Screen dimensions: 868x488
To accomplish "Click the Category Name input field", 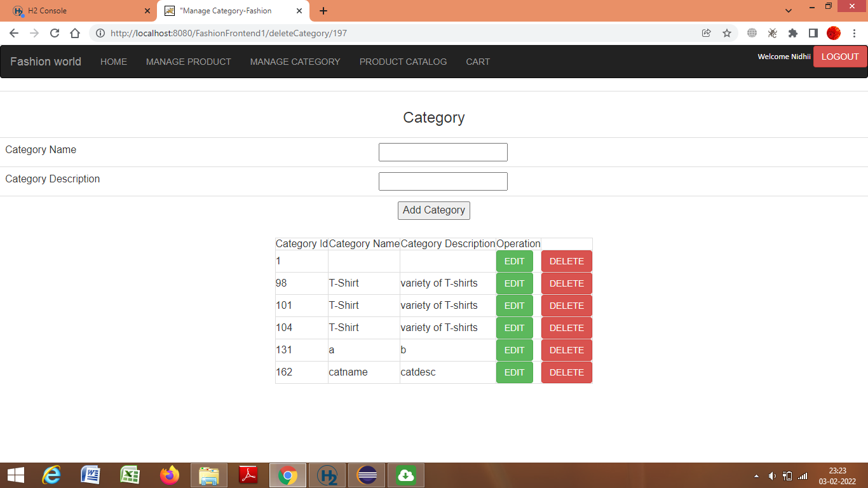I will [x=442, y=152].
